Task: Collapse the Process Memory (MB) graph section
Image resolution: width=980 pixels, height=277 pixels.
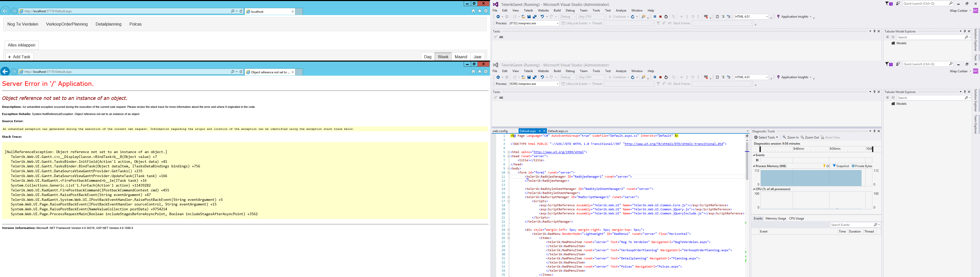Action: tap(754, 166)
